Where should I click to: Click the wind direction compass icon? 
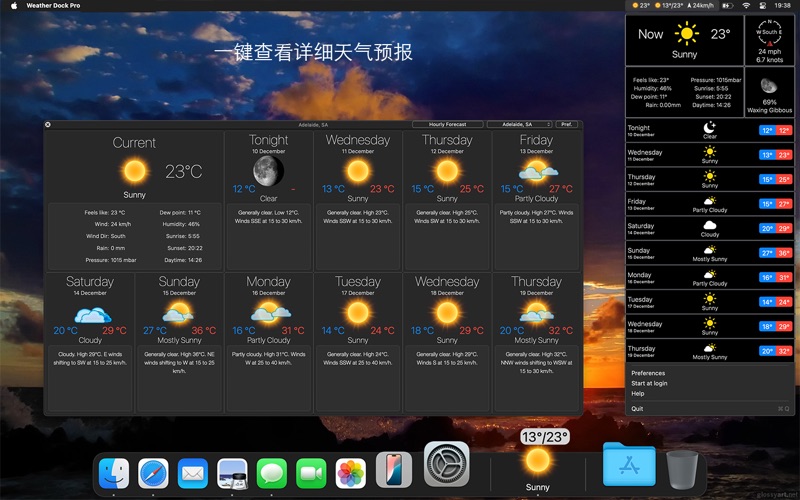(768, 33)
